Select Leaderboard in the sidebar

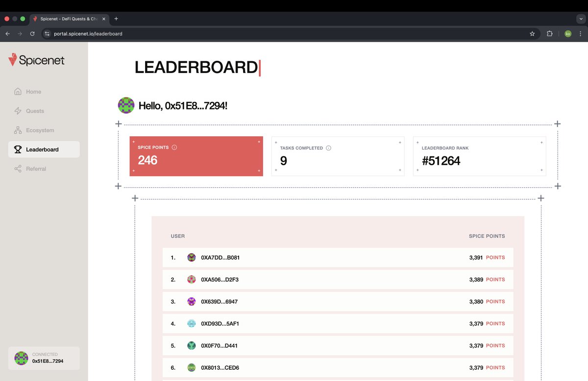coord(44,150)
